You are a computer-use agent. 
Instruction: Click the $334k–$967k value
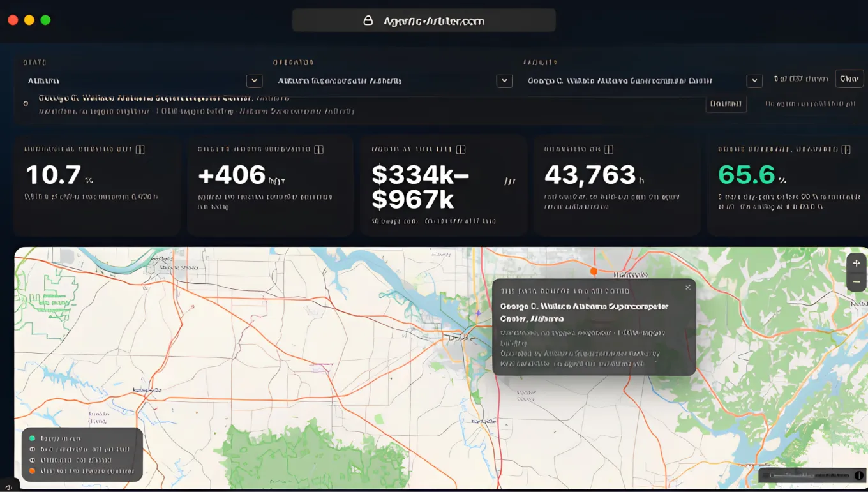[421, 187]
